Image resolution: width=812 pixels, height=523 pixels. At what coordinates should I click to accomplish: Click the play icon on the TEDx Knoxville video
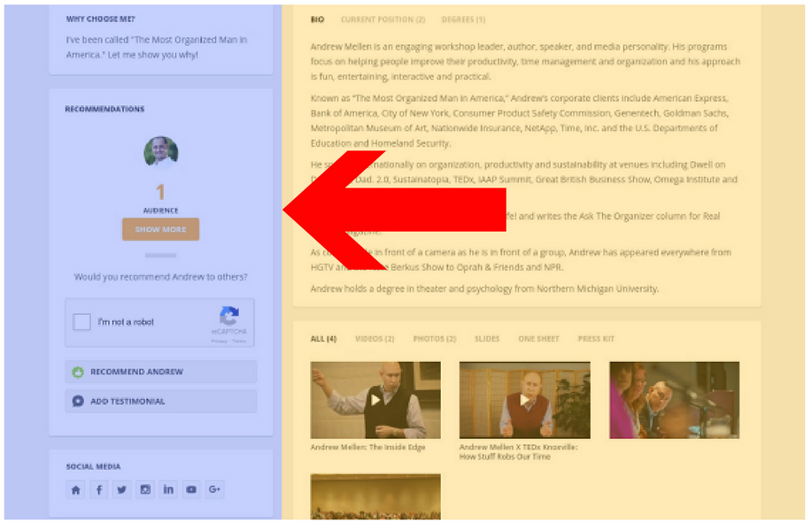(x=527, y=398)
